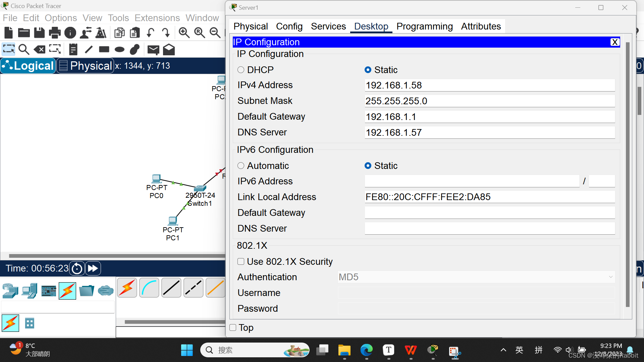Open the Options menu
The height and width of the screenshot is (362, 644).
click(x=61, y=18)
